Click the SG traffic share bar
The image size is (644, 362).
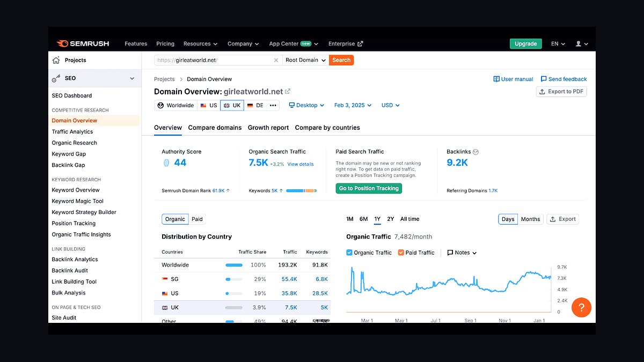click(x=234, y=279)
